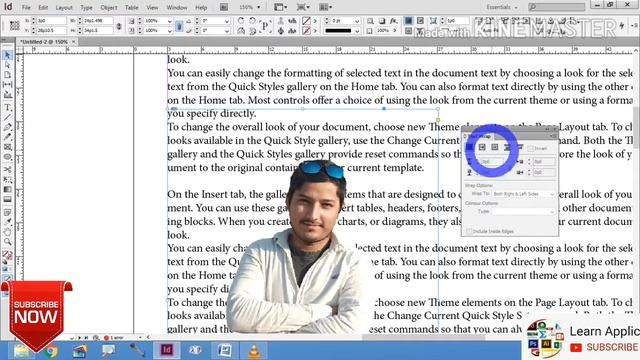
Task: Select the Pencil tool
Action: (7, 137)
